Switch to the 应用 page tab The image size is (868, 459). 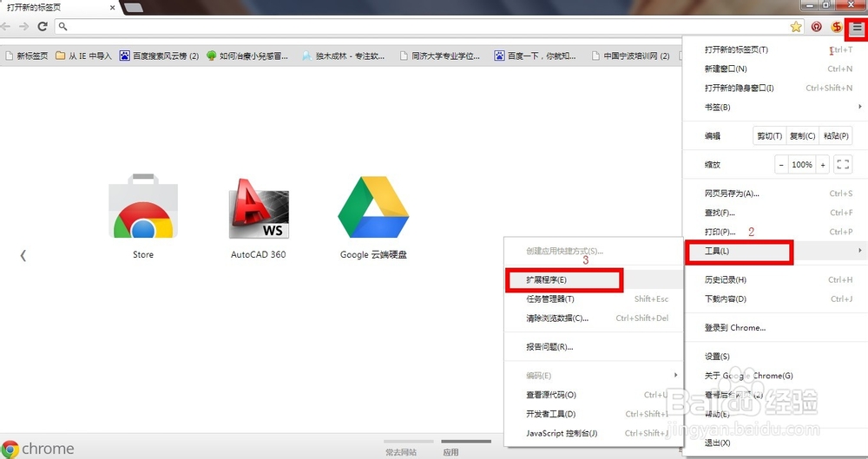point(450,452)
